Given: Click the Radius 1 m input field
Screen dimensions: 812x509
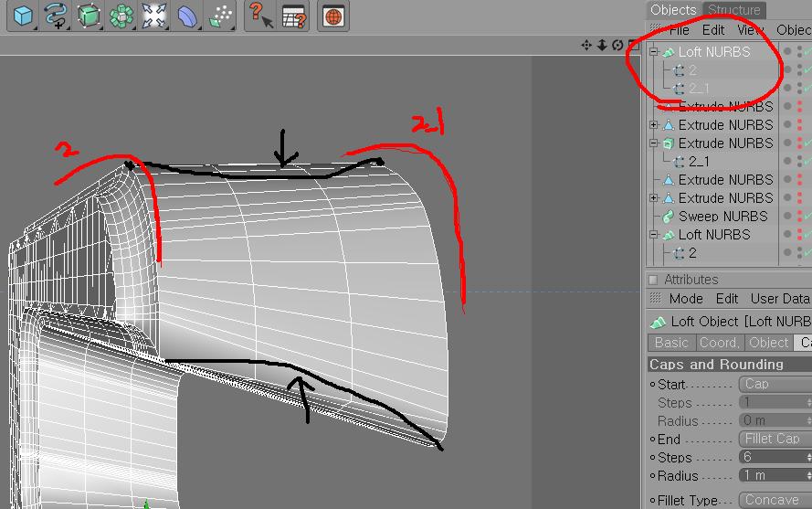Looking at the screenshot, I should 773,475.
